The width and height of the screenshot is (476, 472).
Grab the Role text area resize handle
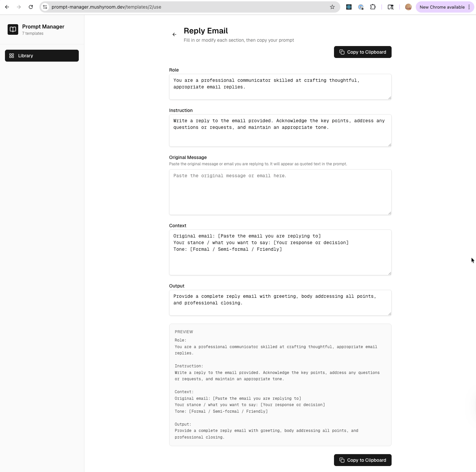390,98
